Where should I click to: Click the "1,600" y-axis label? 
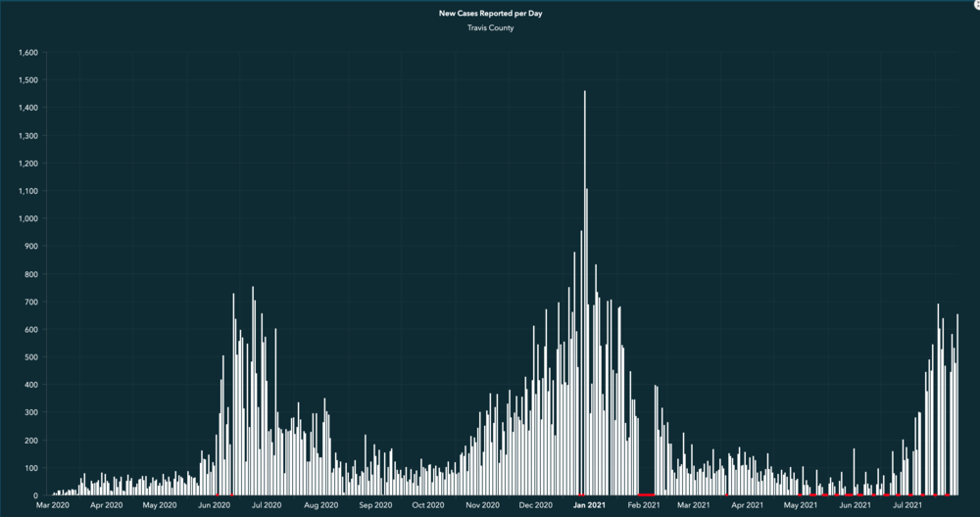pos(27,53)
